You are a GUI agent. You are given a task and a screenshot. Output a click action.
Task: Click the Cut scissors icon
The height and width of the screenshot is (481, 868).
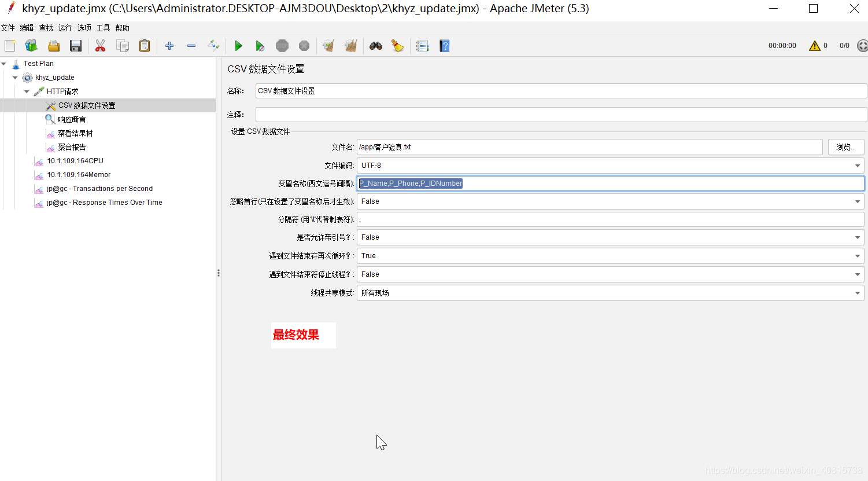[101, 46]
